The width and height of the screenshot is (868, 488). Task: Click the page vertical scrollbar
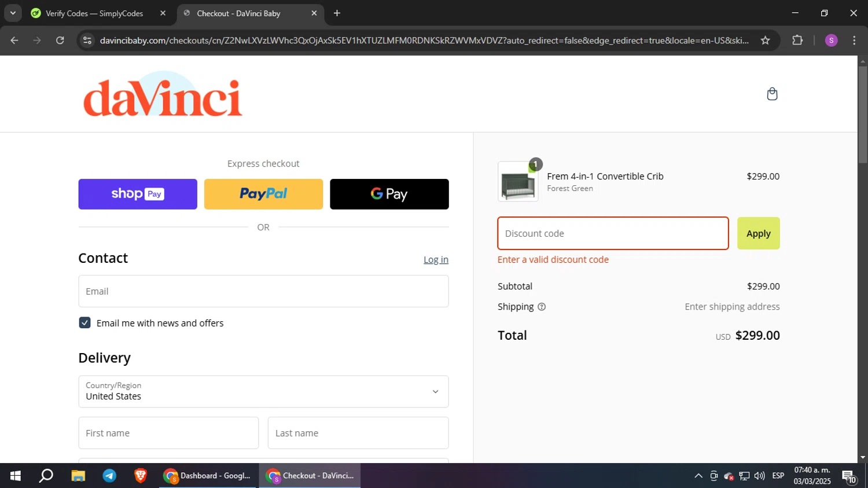pos(863,115)
